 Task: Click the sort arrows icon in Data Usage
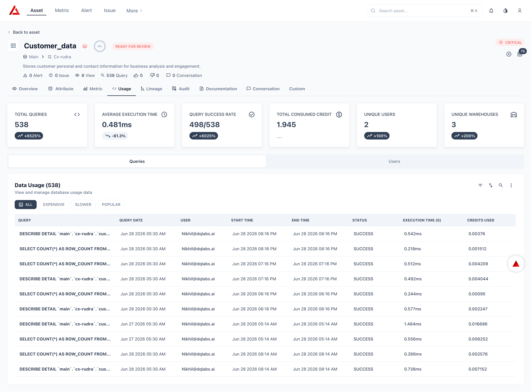[x=491, y=185]
